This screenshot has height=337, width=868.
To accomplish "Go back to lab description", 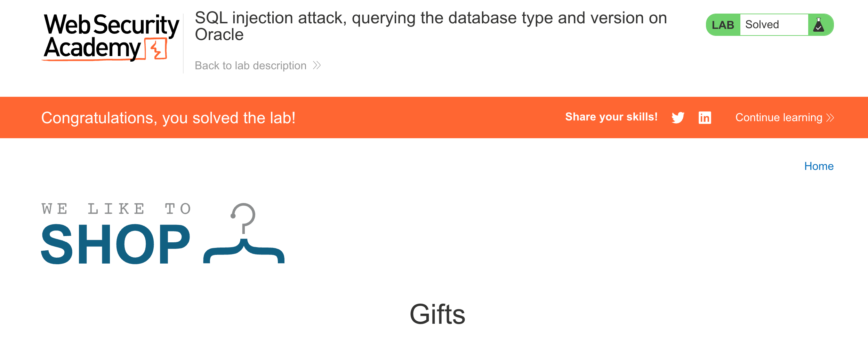I will pos(250,65).
